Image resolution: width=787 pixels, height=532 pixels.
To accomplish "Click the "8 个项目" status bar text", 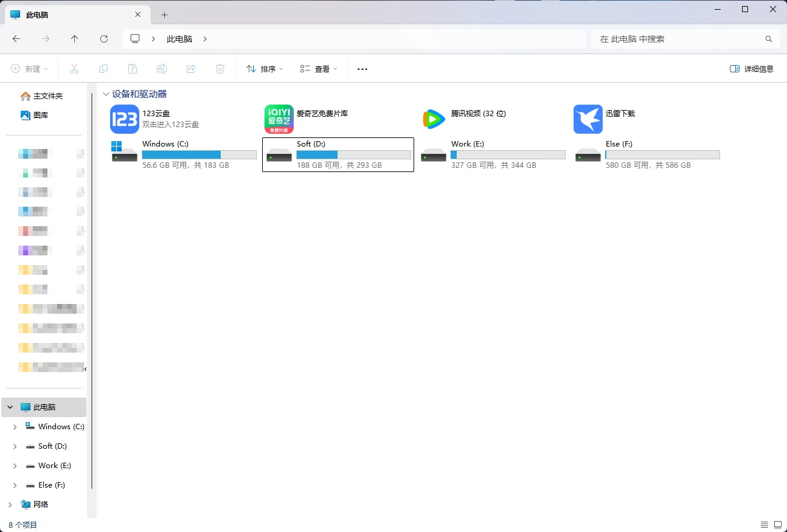I will [23, 525].
